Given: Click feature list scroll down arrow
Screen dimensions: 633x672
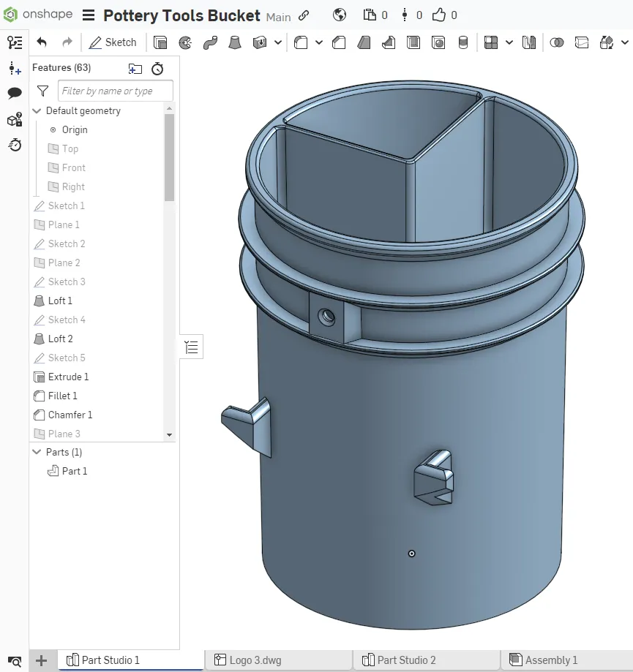Looking at the screenshot, I should click(x=169, y=435).
